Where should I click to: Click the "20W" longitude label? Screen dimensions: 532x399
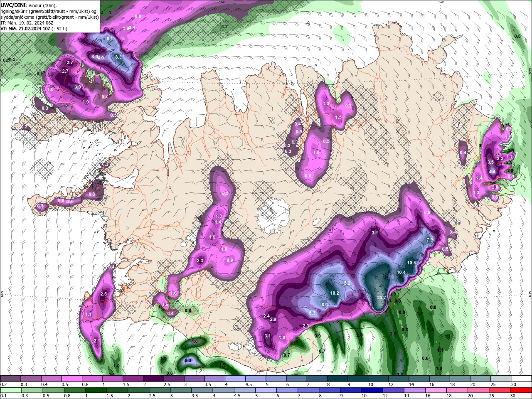pyautogui.click(x=221, y=2)
